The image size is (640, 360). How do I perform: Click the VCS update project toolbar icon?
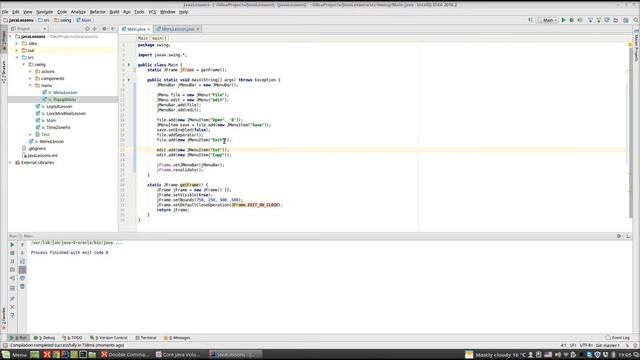pos(590,20)
